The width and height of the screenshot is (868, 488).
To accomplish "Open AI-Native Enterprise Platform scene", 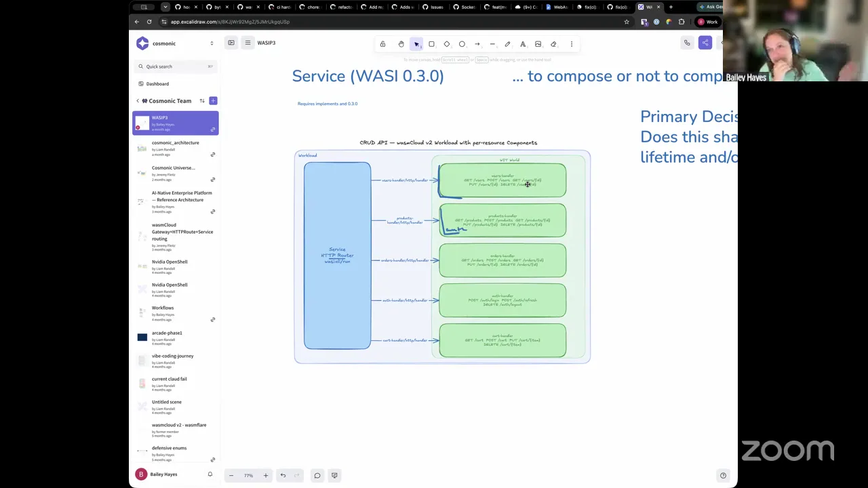I will [x=176, y=202].
